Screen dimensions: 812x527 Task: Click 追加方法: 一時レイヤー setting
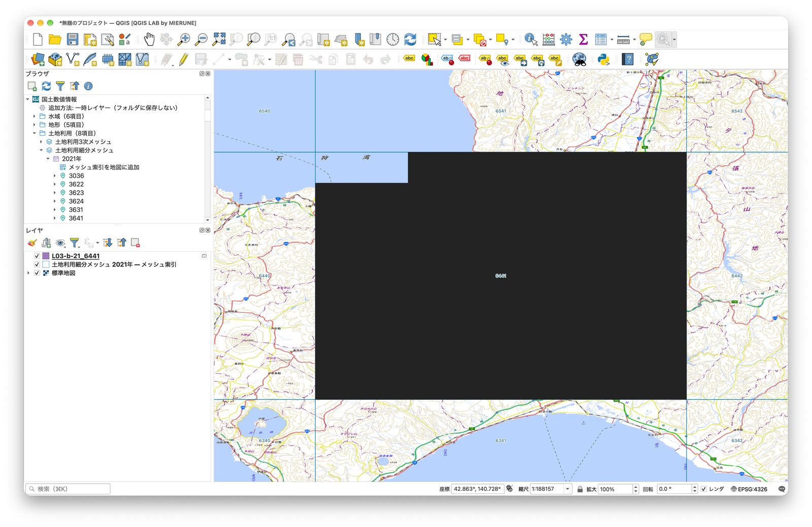[108, 108]
